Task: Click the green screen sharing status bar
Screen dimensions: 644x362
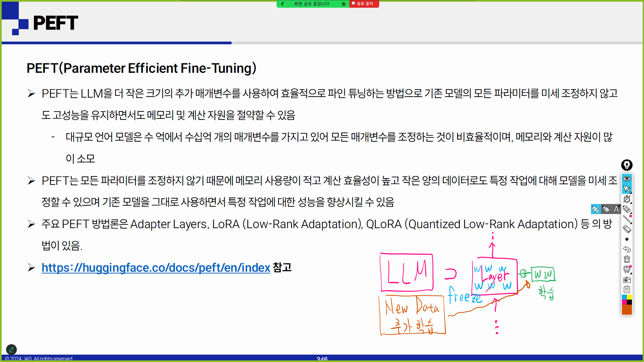Action: click(312, 4)
